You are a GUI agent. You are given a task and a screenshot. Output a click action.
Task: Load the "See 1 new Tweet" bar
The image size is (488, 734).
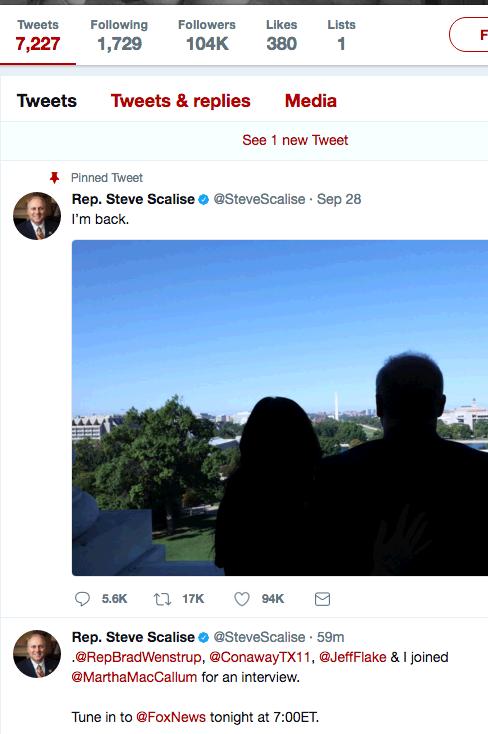click(x=295, y=140)
